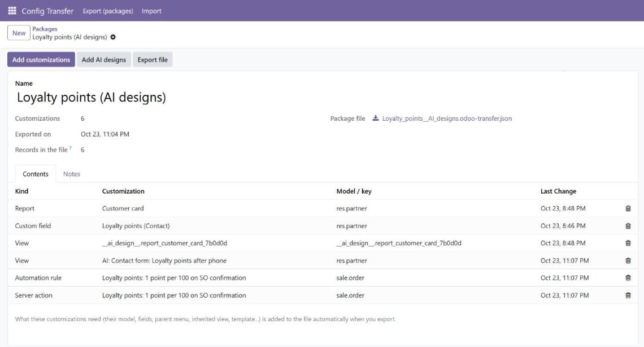Click the Export file button
This screenshot has width=644, height=347.
[153, 59]
